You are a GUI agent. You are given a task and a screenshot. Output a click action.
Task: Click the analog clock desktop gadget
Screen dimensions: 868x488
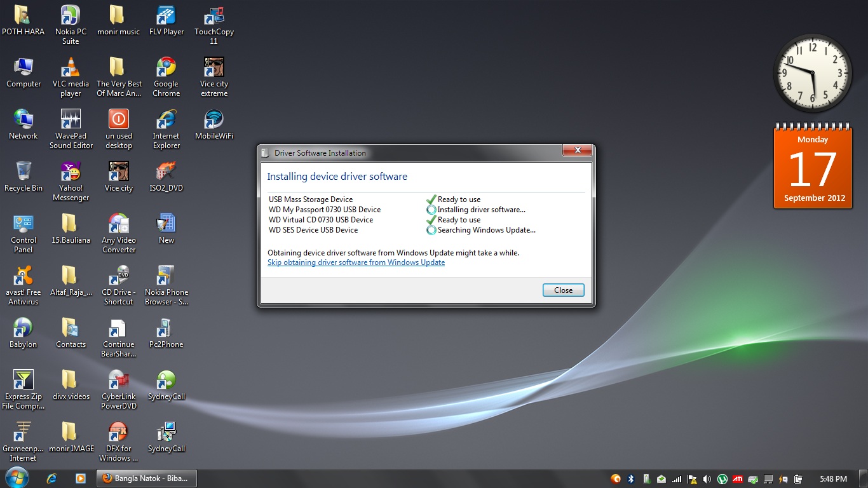click(x=813, y=73)
